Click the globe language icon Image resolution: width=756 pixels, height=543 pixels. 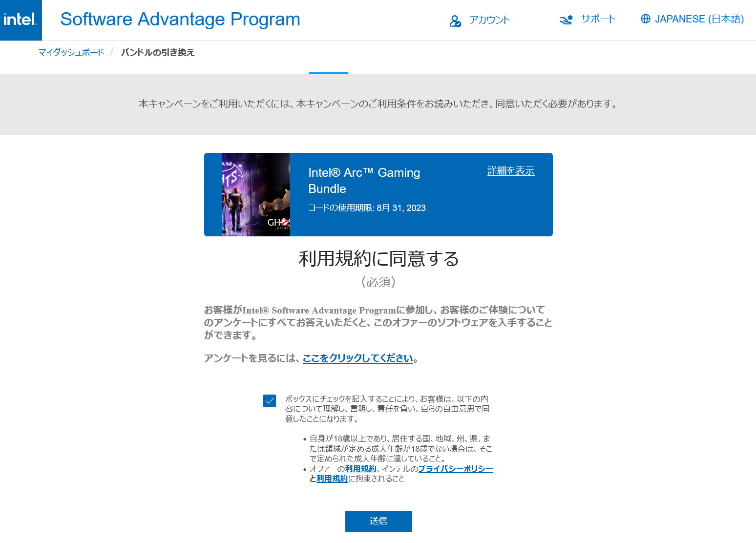coord(646,19)
